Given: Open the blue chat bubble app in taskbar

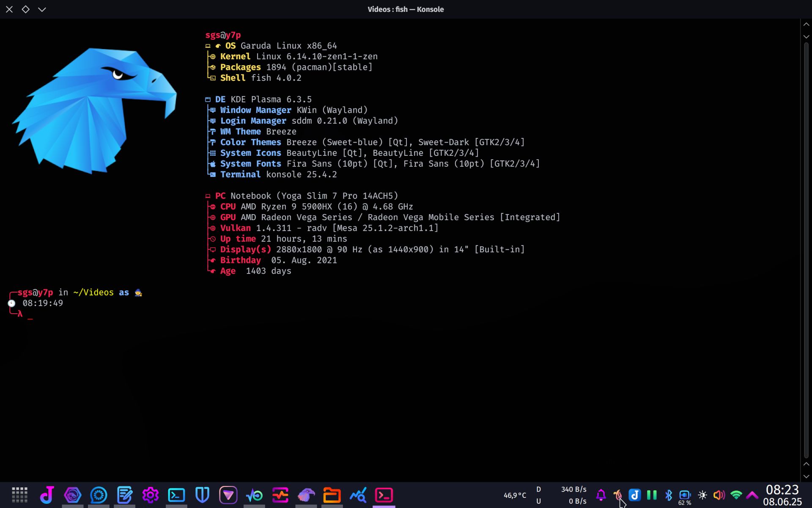Looking at the screenshot, I should 99,495.
